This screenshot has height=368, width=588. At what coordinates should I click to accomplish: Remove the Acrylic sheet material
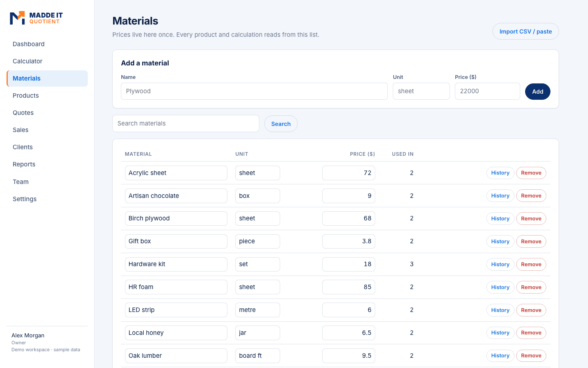(531, 173)
